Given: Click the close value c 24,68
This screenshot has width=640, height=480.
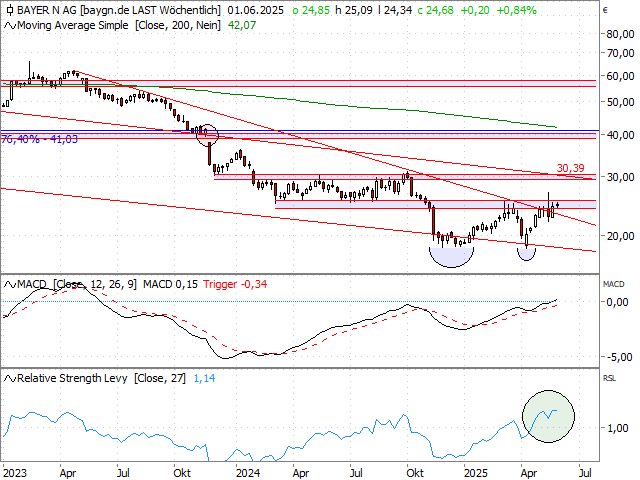Looking at the screenshot, I should tap(436, 10).
